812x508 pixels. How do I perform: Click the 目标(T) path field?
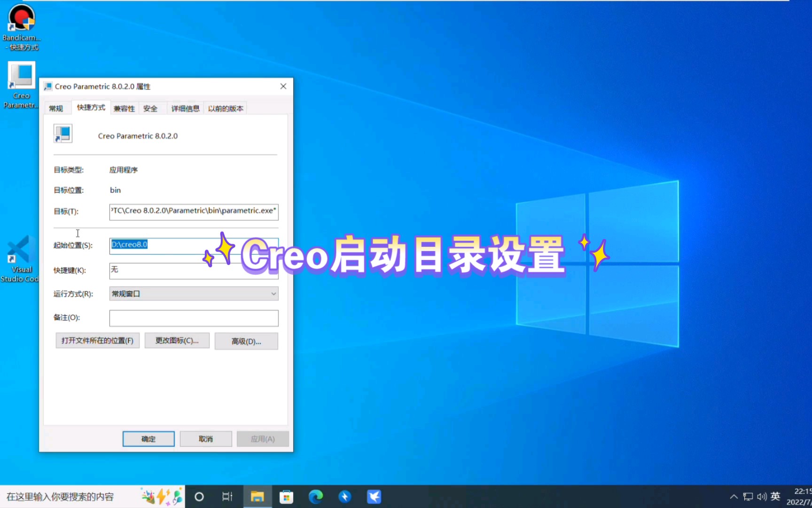[194, 212]
